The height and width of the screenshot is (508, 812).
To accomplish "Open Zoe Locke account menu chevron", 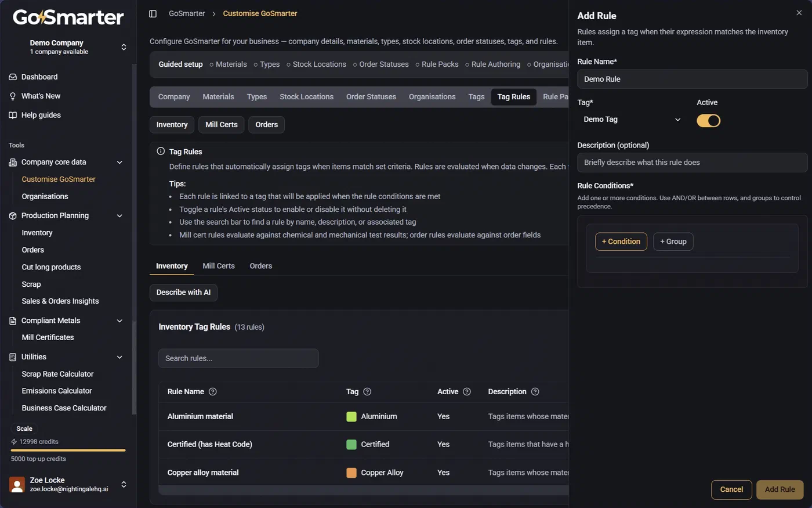I will (x=124, y=484).
